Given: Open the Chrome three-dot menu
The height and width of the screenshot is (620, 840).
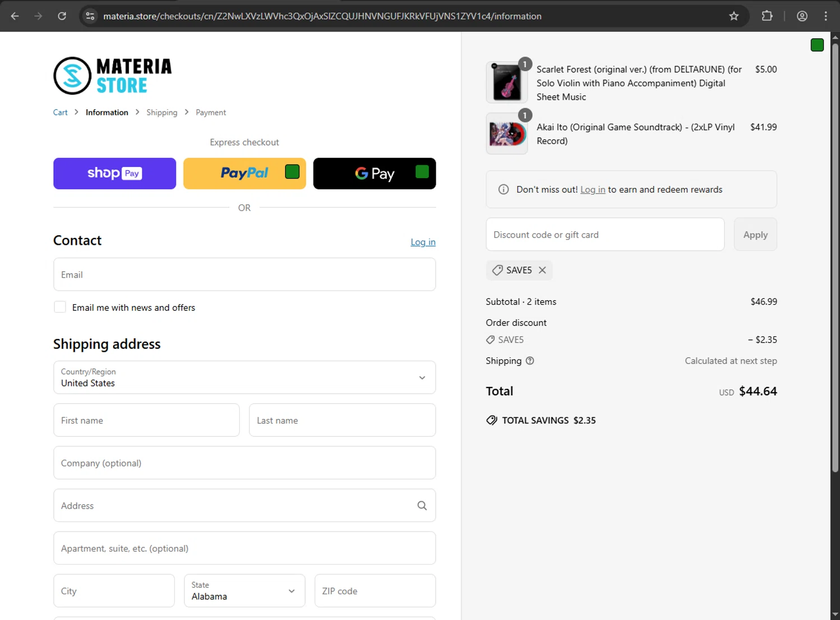Looking at the screenshot, I should [x=825, y=16].
